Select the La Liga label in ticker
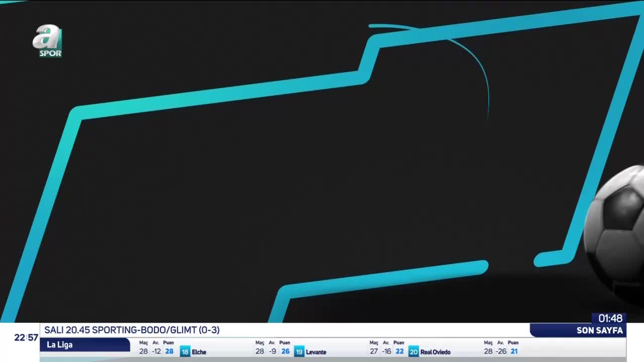Viewport: 644px width, 362px height. coord(60,345)
